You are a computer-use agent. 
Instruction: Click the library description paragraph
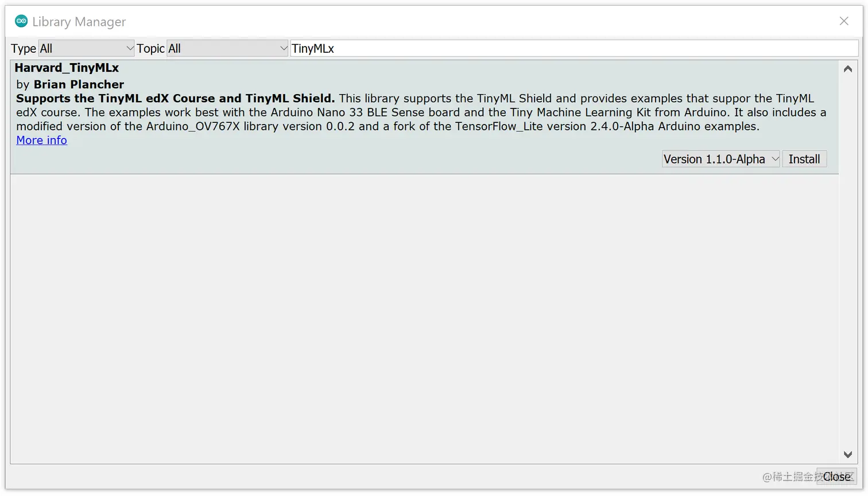coord(402,112)
